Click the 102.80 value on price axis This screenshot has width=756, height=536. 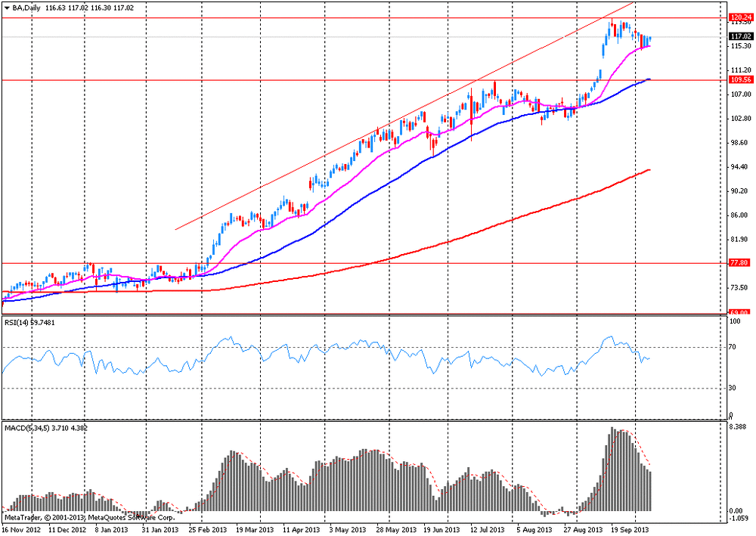[741, 118]
